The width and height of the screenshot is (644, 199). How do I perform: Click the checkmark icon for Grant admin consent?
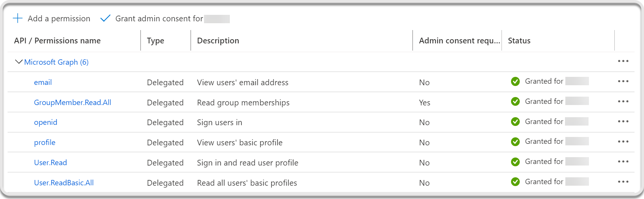pyautogui.click(x=105, y=18)
